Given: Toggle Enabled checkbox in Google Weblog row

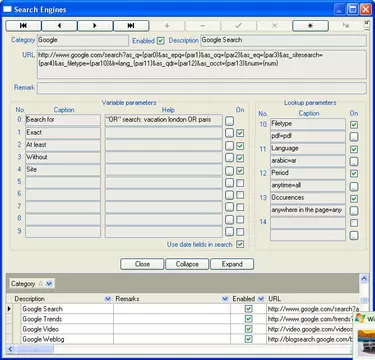Looking at the screenshot, I should pos(248,339).
